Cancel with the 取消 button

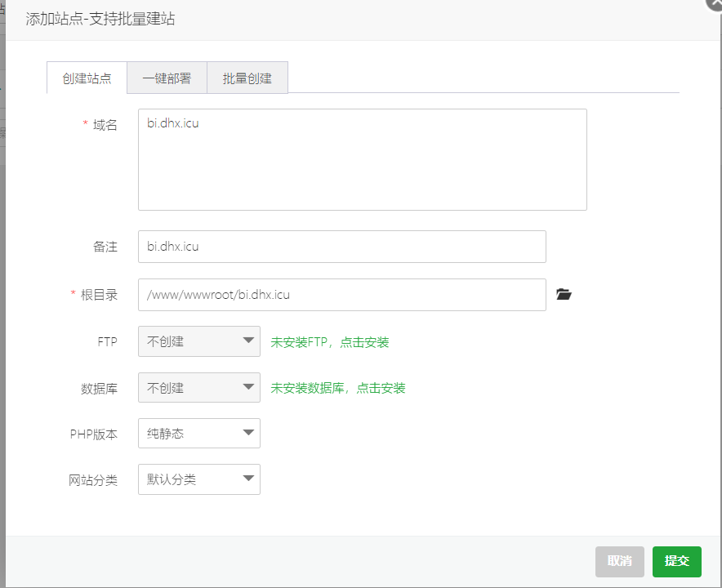tap(619, 561)
